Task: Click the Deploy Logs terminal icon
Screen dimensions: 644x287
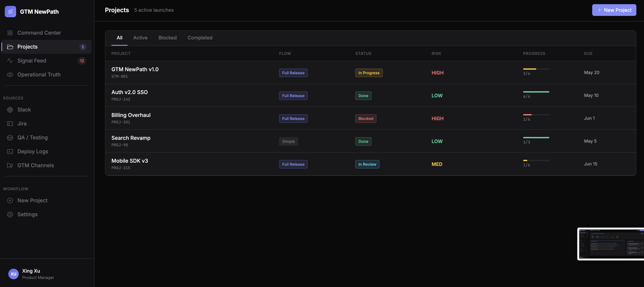Action: pyautogui.click(x=10, y=152)
